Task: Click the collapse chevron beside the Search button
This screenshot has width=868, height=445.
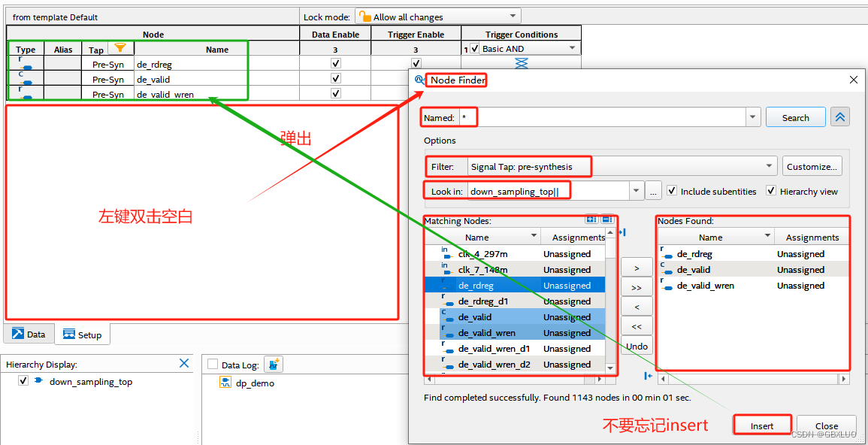Action: coord(839,117)
